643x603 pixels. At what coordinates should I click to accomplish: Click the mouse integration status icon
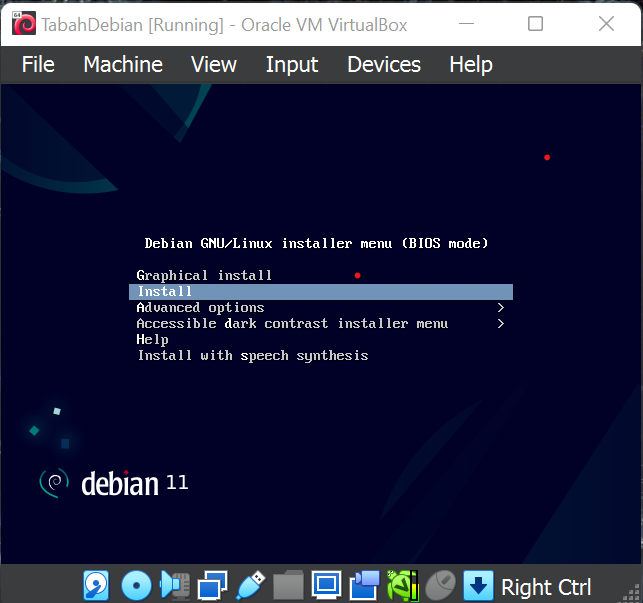(x=440, y=585)
